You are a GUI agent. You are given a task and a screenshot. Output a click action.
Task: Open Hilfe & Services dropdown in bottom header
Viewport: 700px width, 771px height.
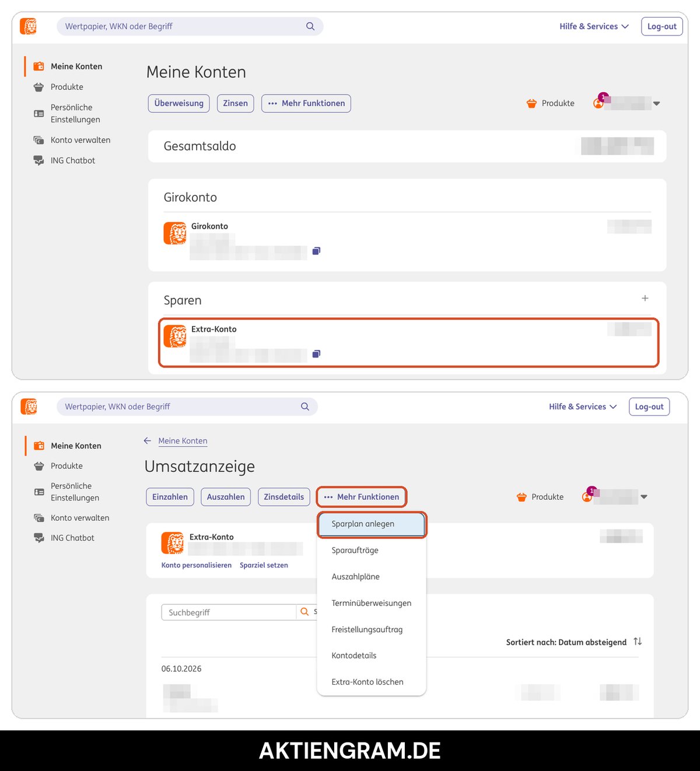(583, 406)
